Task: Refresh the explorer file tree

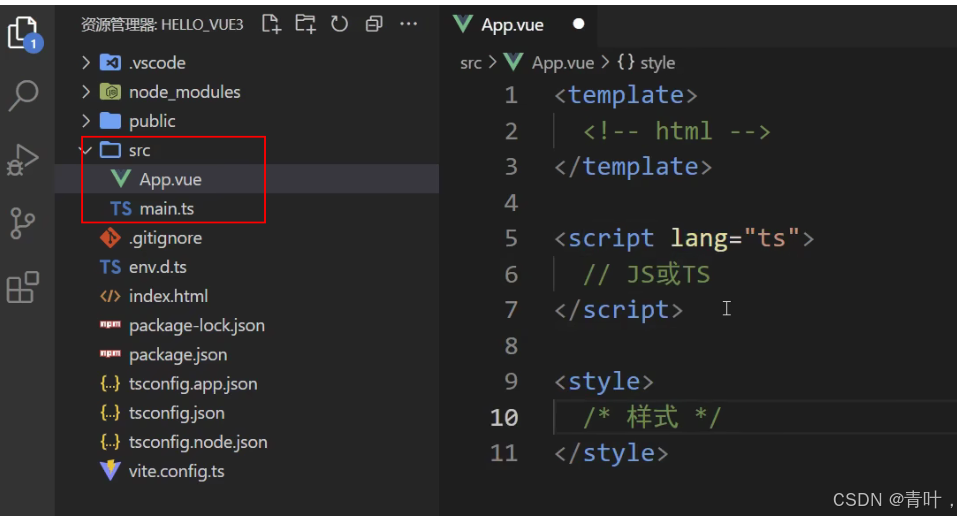Action: tap(339, 25)
